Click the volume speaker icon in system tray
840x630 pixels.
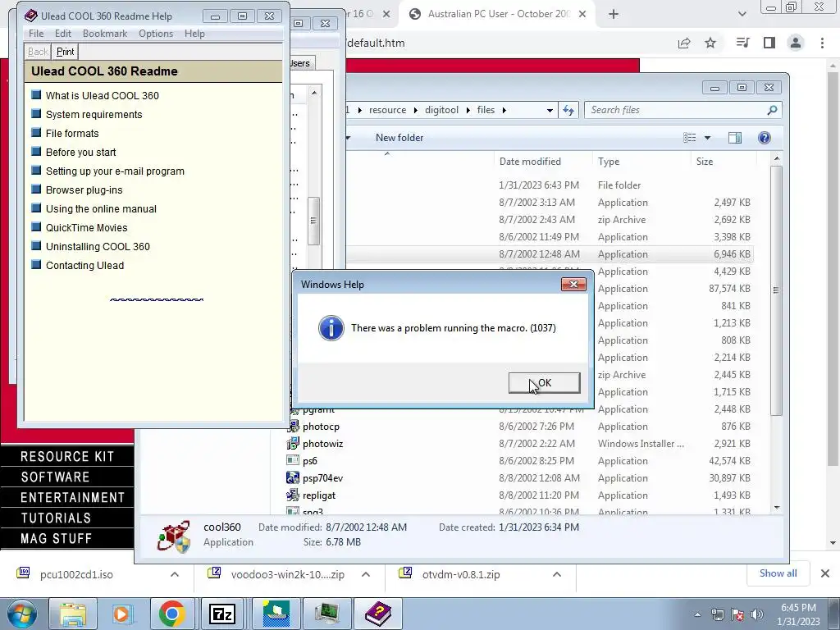[x=756, y=614]
